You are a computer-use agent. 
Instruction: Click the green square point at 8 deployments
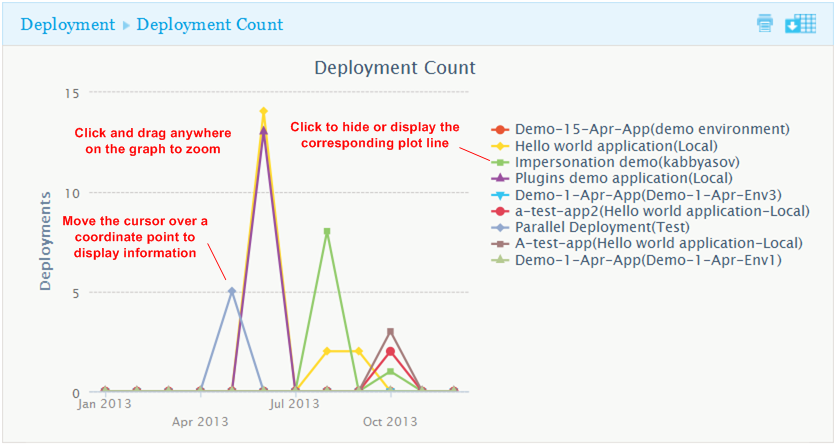327,232
